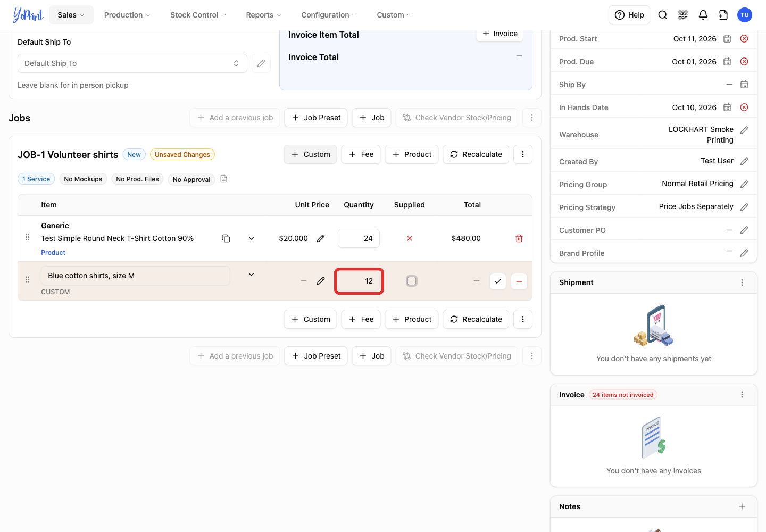Open the Production menu
The image size is (766, 532).
coord(127,15)
